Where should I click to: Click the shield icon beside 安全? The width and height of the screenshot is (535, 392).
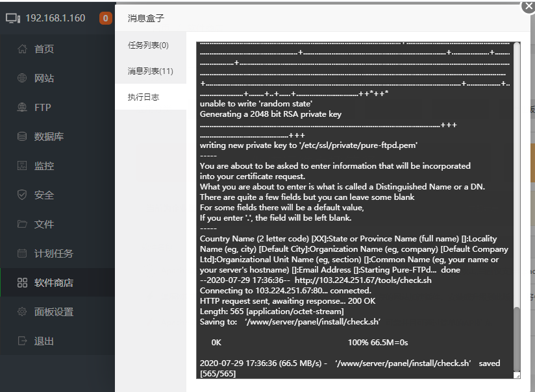22,195
